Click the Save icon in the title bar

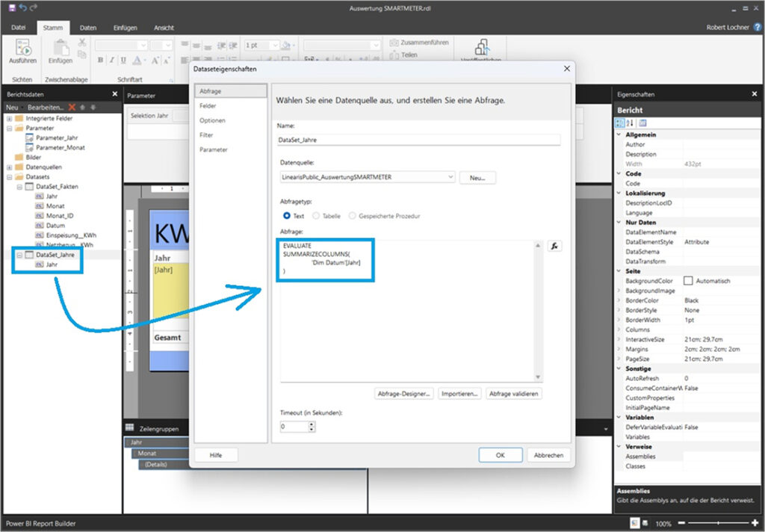(x=12, y=7)
